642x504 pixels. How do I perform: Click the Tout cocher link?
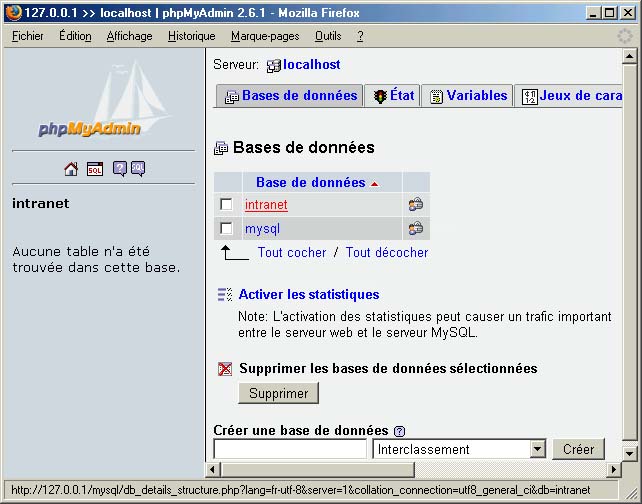[x=292, y=252]
